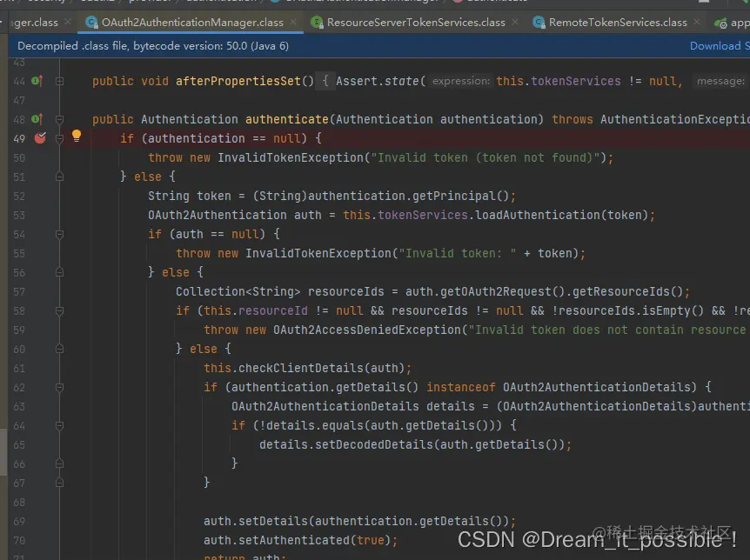Click the decompiled file bytecode version notice
The image size is (750, 560).
153,46
